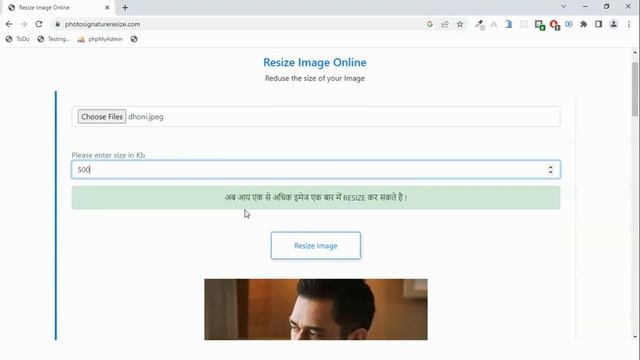Reload the current page

39,24
